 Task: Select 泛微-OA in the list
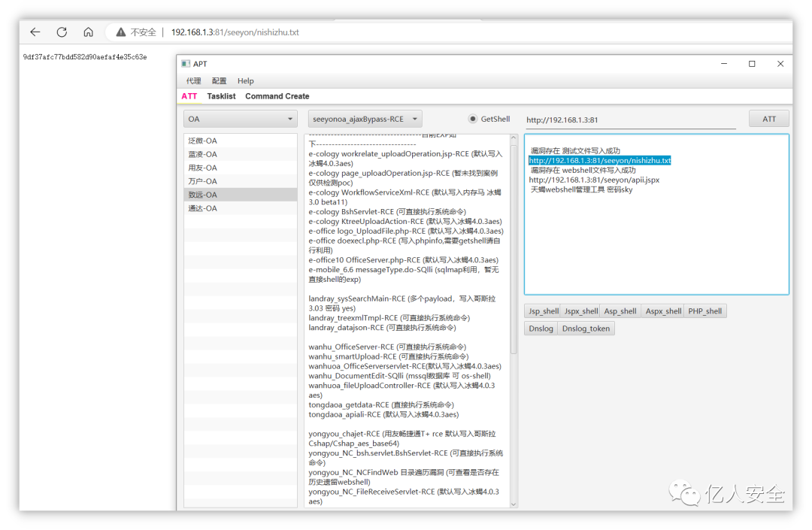[241, 141]
